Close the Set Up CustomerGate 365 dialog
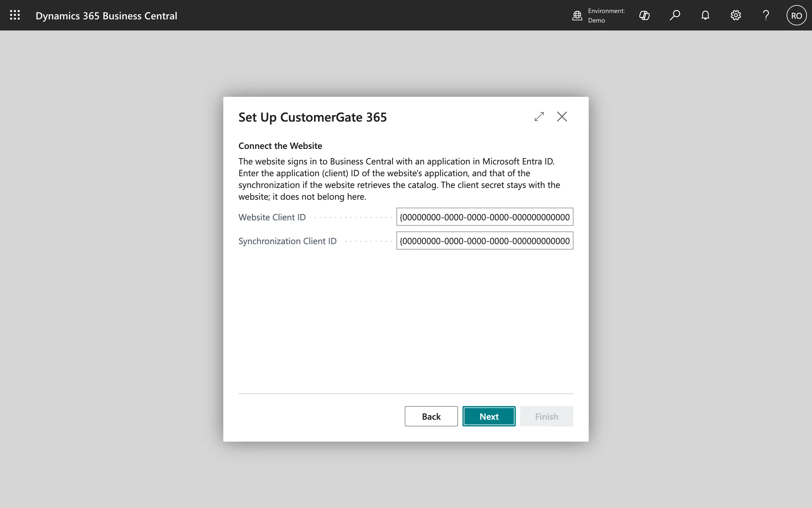Screen dimensions: 812x508 click(x=562, y=117)
